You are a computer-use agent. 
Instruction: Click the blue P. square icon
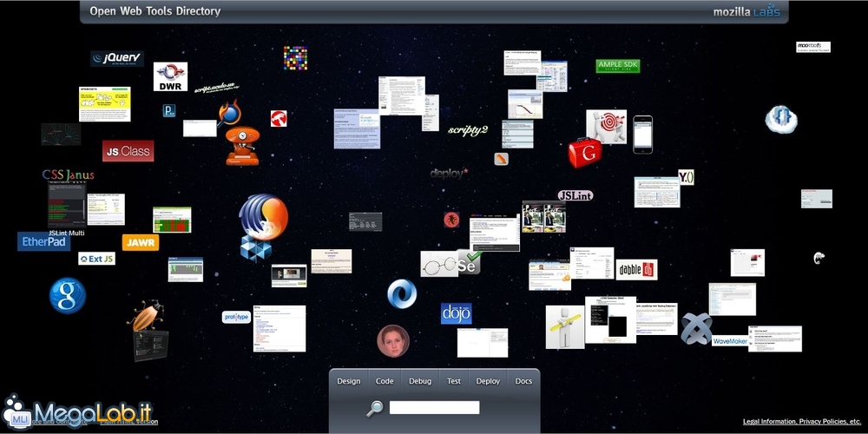coord(169,111)
